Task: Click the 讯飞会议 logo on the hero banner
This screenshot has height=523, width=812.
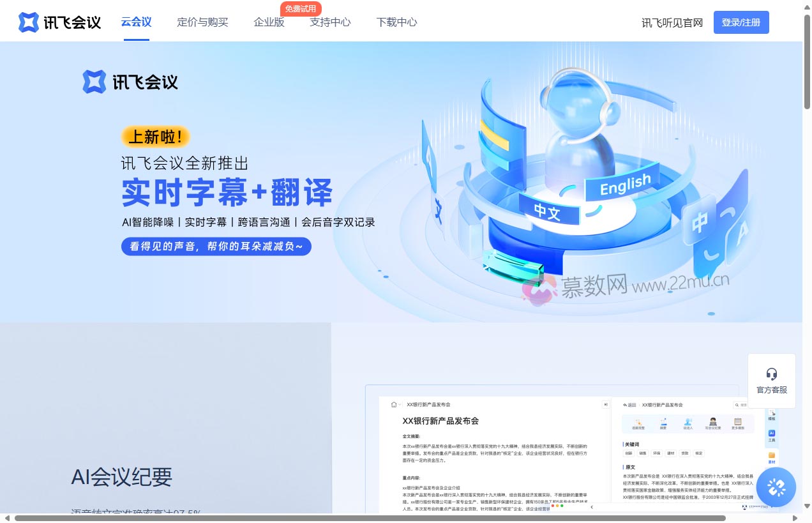Action: click(130, 82)
